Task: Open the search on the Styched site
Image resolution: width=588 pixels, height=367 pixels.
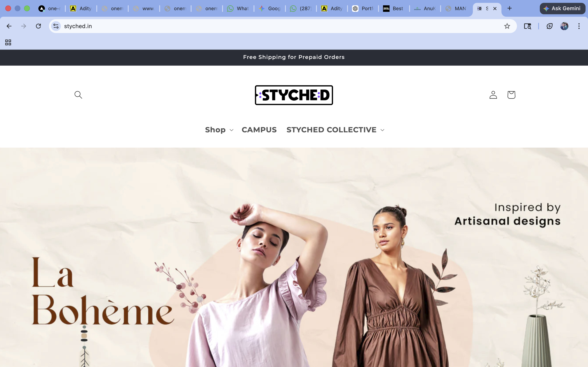Action: 78,95
